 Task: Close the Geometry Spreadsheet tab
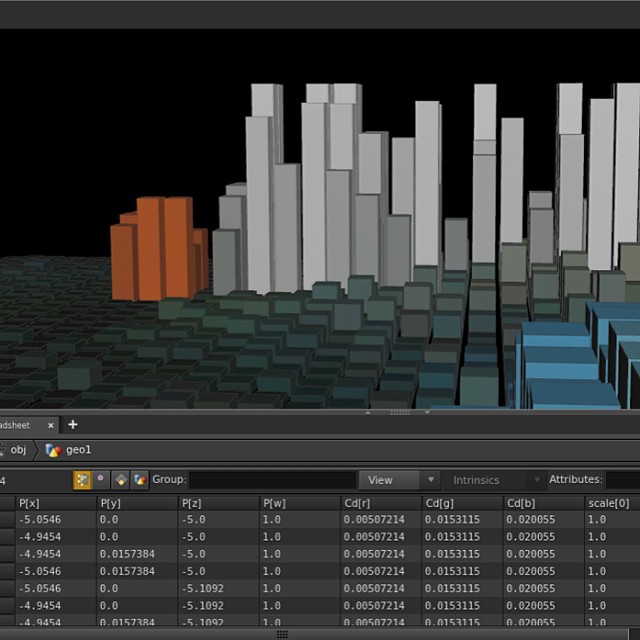pyautogui.click(x=51, y=425)
